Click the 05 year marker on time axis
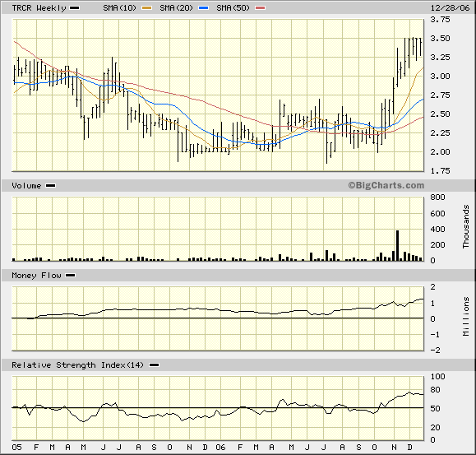This screenshot has width=476, height=455. tap(17, 447)
